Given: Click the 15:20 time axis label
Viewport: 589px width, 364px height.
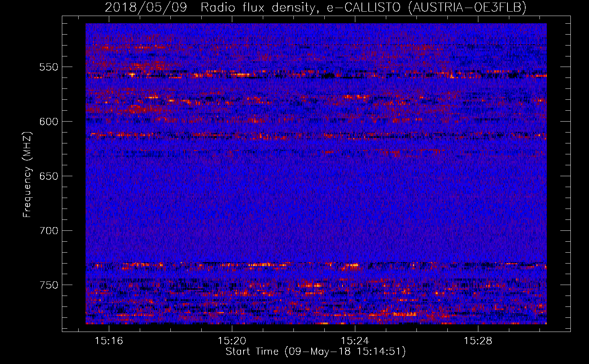Looking at the screenshot, I should click(232, 341).
